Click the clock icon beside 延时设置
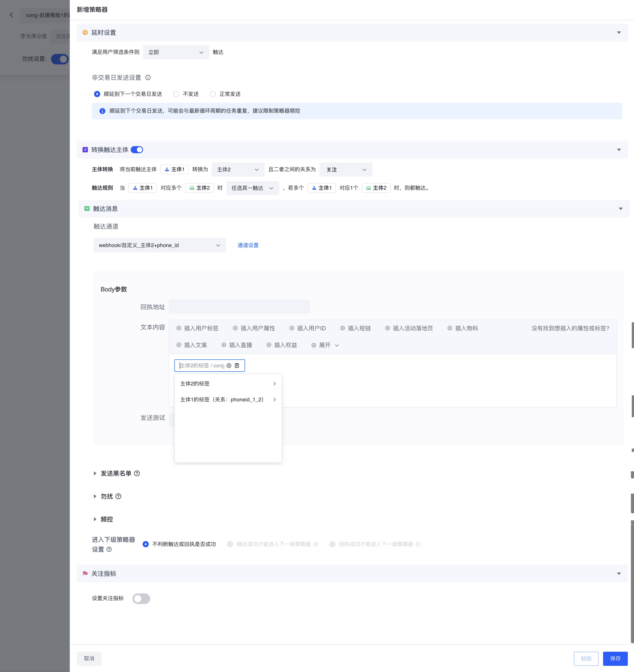The width and height of the screenshot is (634, 672). click(85, 32)
